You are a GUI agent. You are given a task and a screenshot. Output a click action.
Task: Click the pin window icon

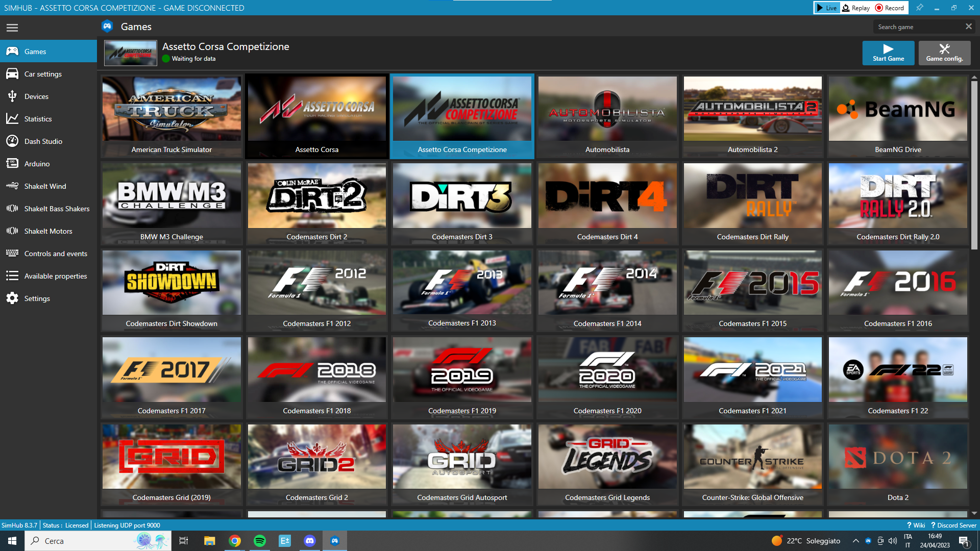[919, 8]
